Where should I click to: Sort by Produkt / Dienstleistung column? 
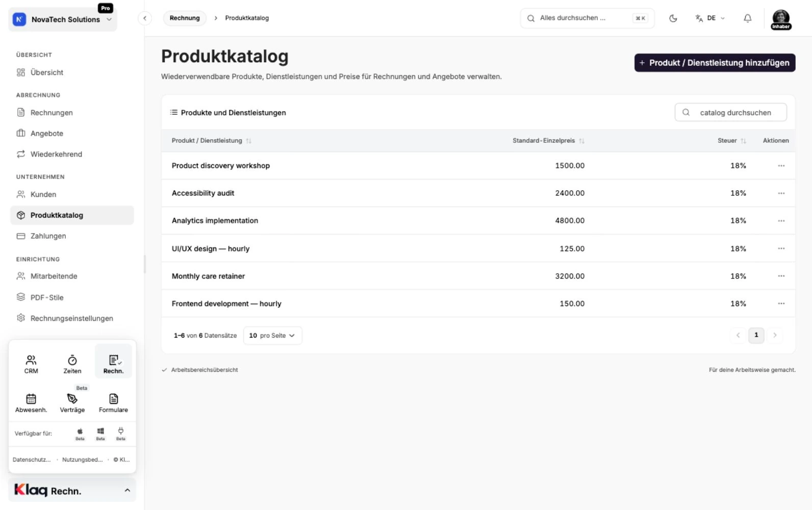click(212, 141)
